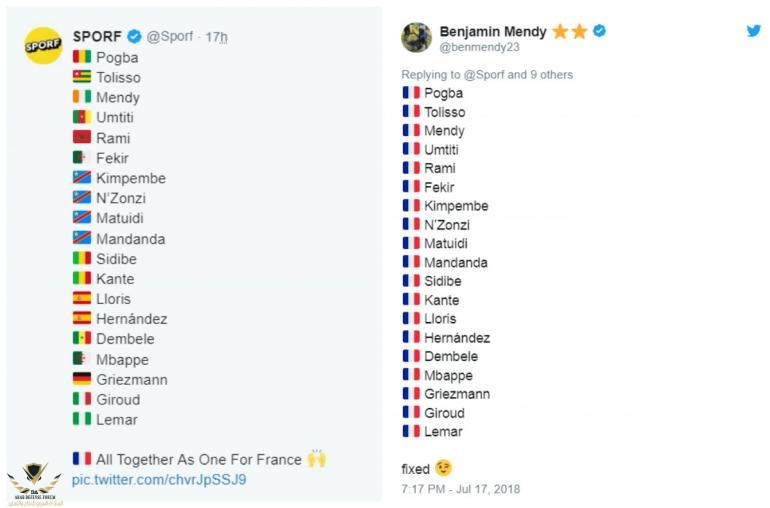Click the @Sporf handle in SPORF's tweet
The height and width of the screenshot is (508, 770).
coord(171,37)
